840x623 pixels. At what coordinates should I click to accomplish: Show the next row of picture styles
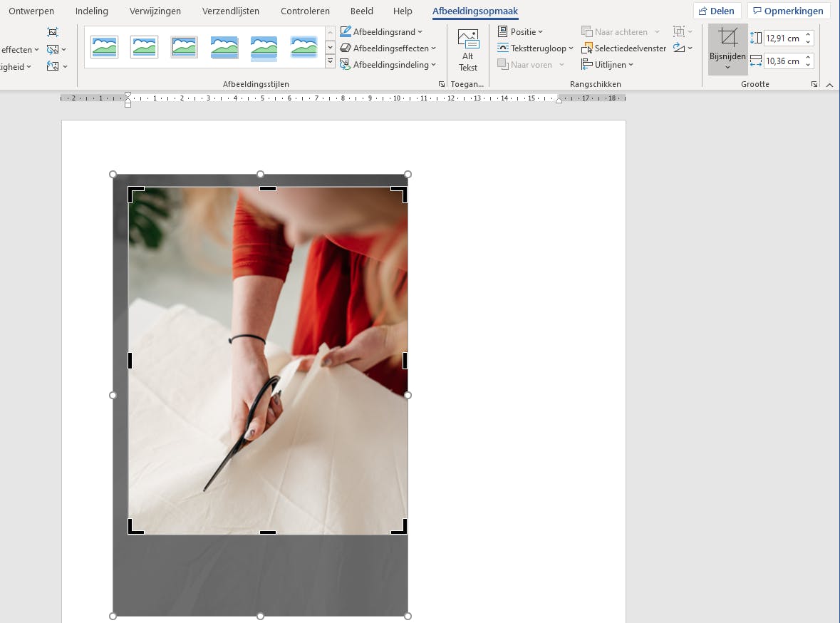click(330, 47)
